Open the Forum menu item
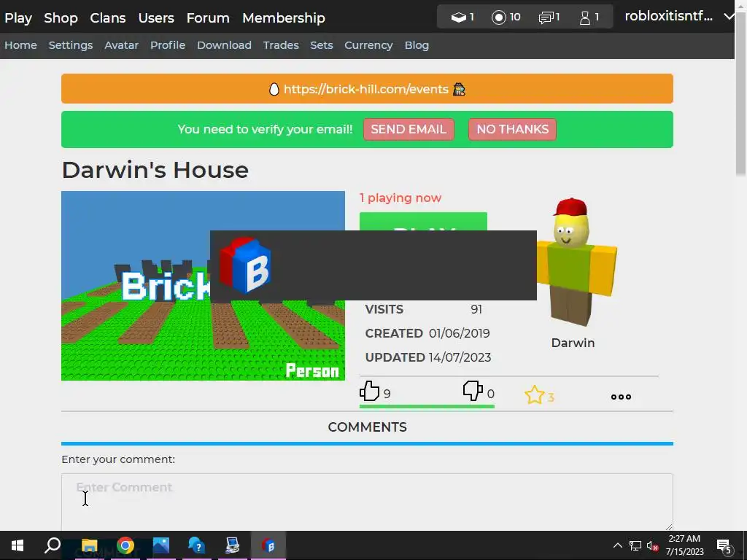Screen dimensions: 747x560 [208, 18]
